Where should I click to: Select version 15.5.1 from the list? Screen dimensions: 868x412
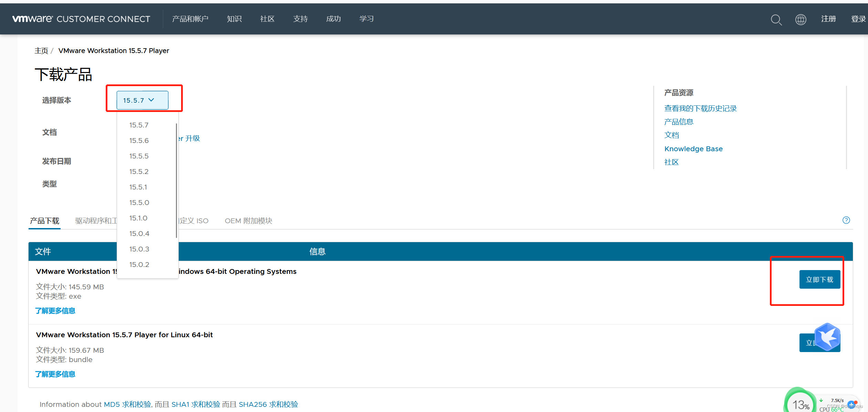tap(138, 187)
